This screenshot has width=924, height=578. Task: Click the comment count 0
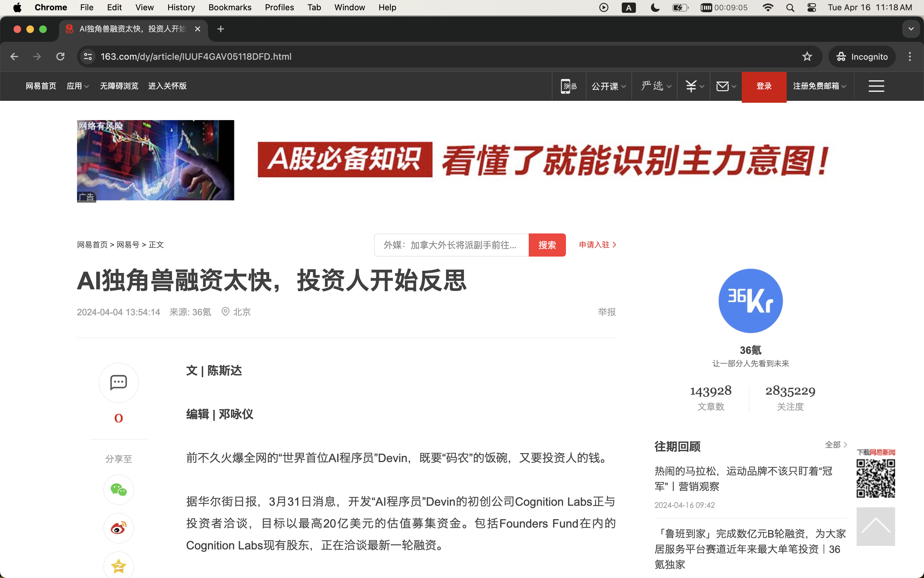click(119, 418)
